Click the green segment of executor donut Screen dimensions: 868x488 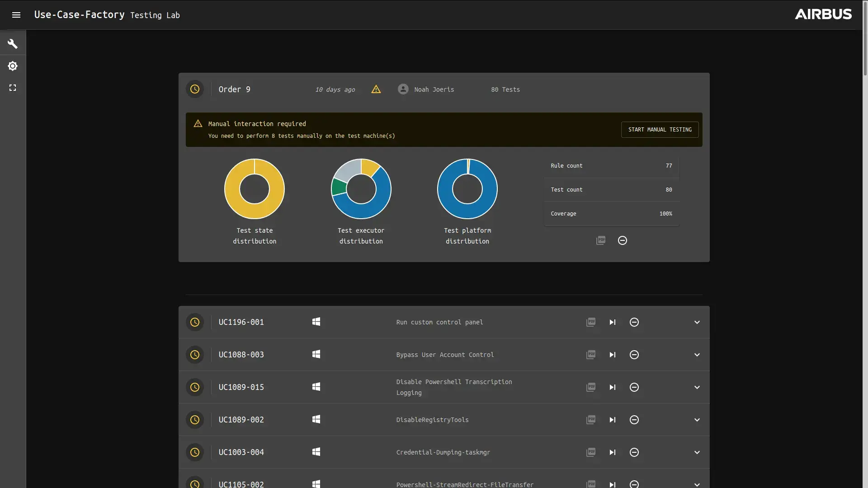click(339, 187)
